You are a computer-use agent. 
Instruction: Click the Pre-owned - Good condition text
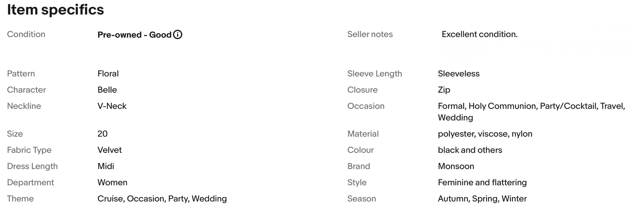click(134, 35)
